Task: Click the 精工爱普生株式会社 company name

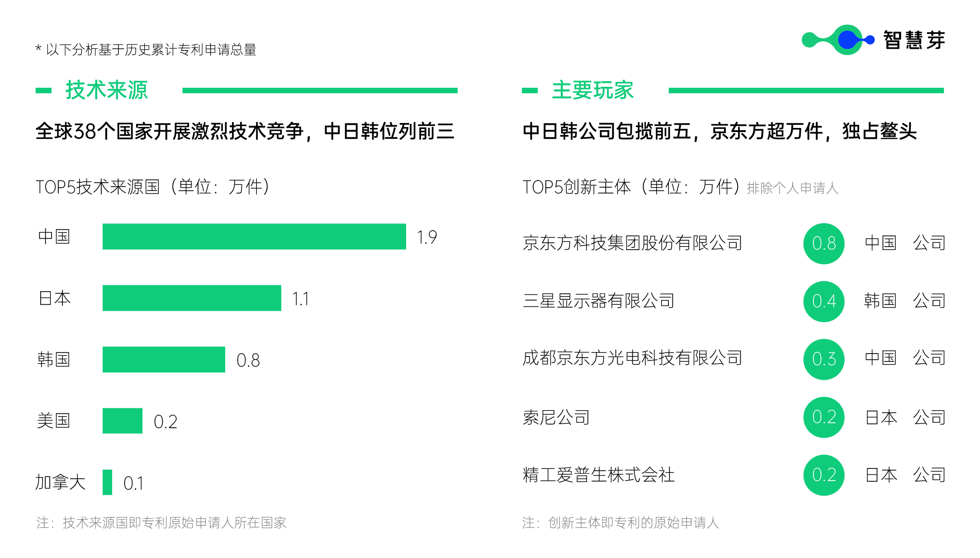Action: coord(598,475)
